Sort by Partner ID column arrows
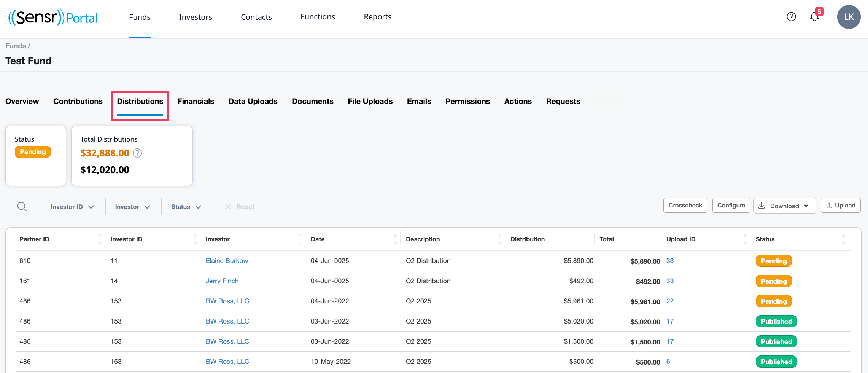868x373 pixels. [100, 239]
